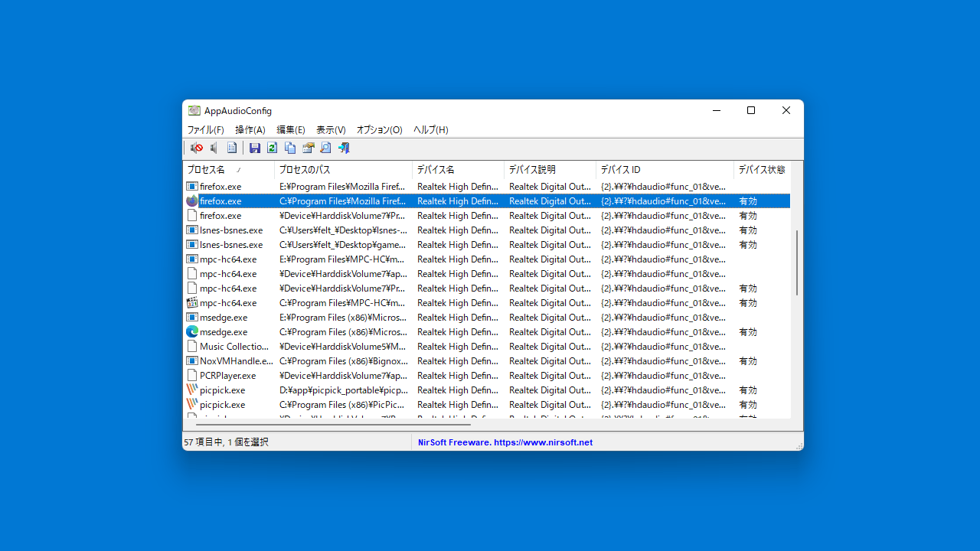
Task: Open the 操作(A) menu
Action: click(x=250, y=130)
